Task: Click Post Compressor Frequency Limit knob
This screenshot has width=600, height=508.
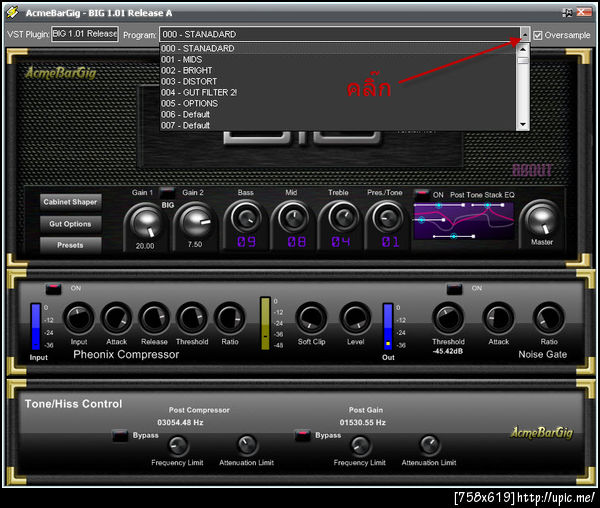Action: tap(178, 445)
